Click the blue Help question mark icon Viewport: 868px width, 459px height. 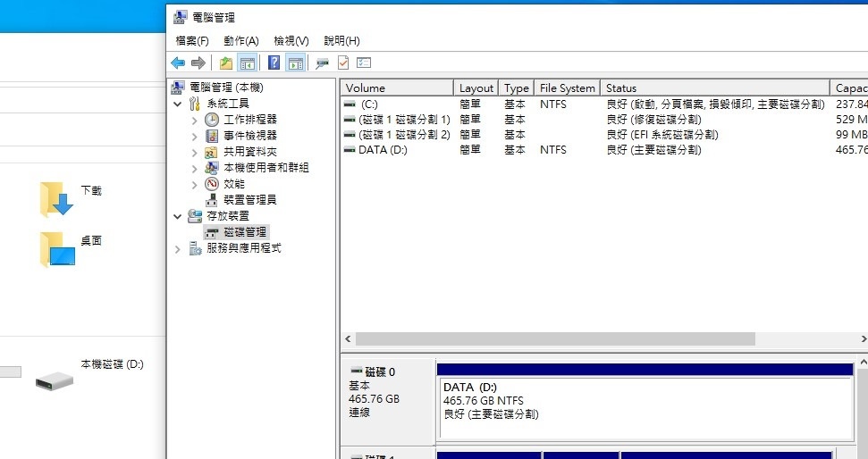click(x=274, y=63)
